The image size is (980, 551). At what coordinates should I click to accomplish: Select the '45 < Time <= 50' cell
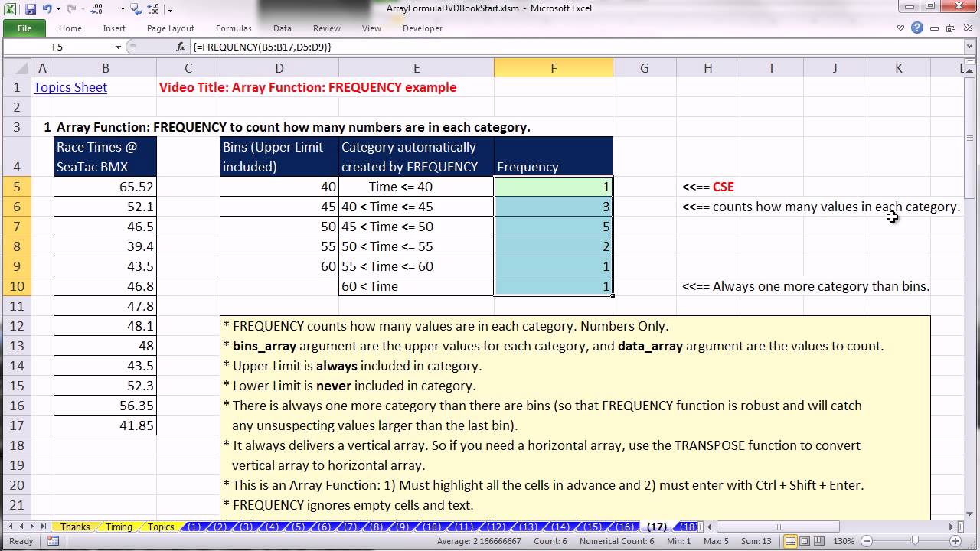click(416, 227)
